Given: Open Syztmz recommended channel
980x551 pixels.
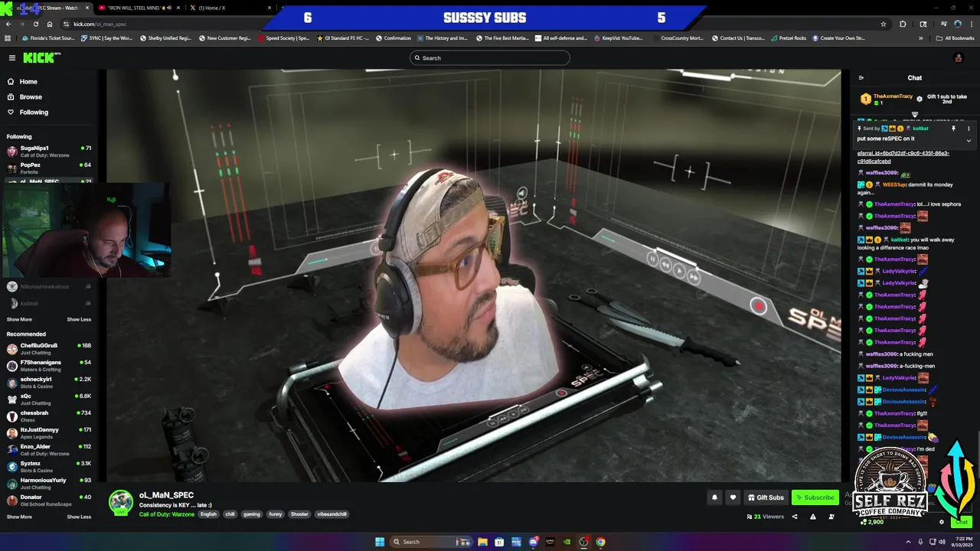Looking at the screenshot, I should (49, 466).
